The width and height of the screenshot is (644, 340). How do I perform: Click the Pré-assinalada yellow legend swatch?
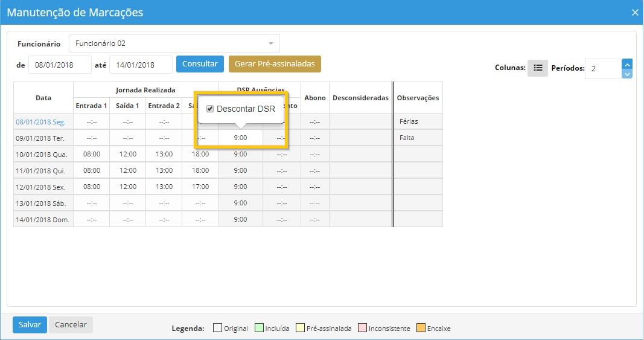point(300,329)
